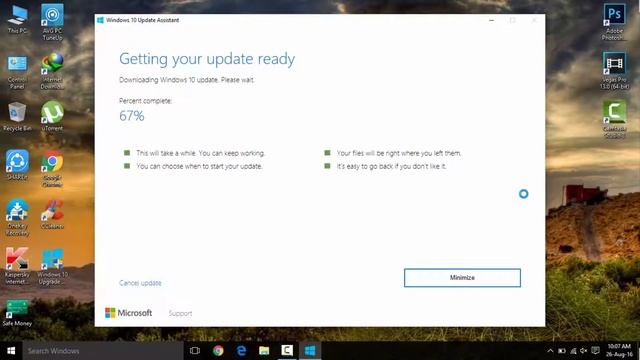Launch Internet Download Manager desktop shortcut
640x360 pixels.
[x=52, y=71]
